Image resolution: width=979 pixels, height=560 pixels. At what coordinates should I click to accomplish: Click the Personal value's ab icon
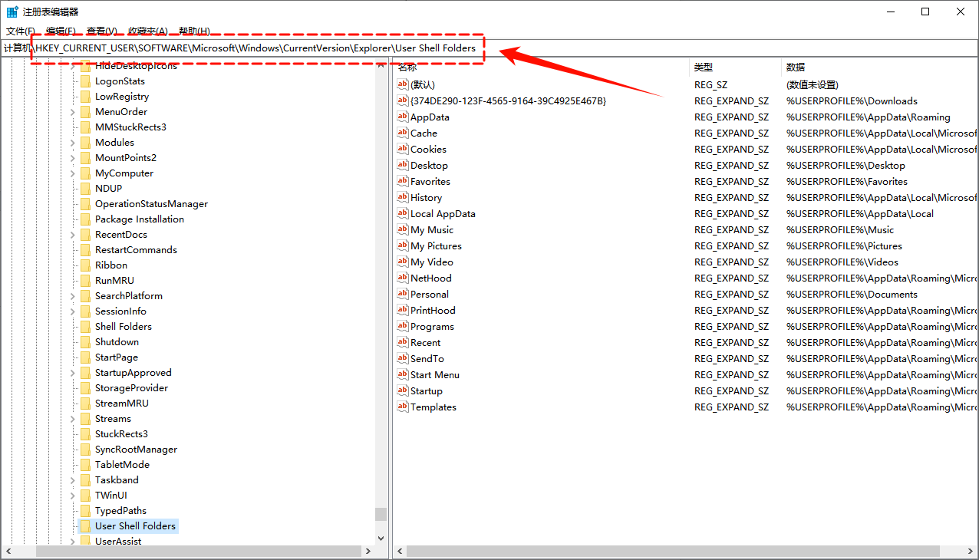[402, 294]
